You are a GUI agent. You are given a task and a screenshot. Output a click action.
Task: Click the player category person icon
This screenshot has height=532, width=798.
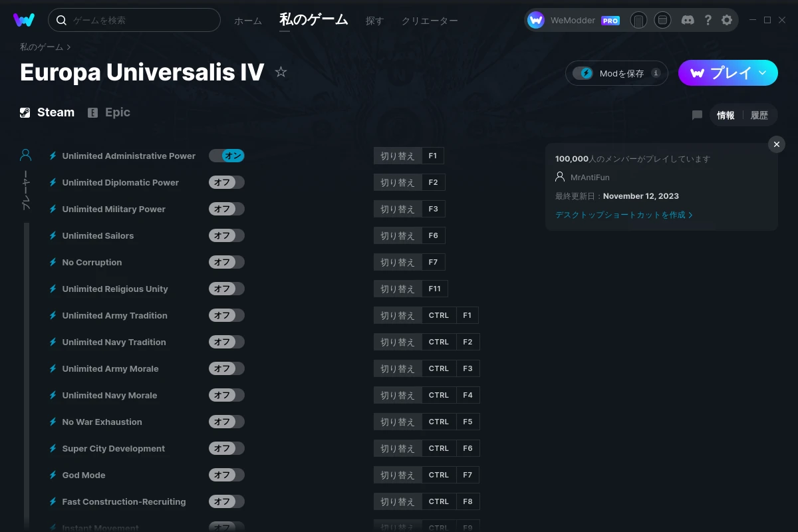point(26,156)
